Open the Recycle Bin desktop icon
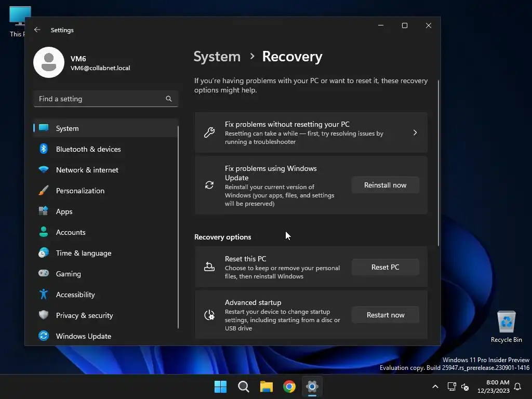Image resolution: width=532 pixels, height=399 pixels. coord(506,327)
